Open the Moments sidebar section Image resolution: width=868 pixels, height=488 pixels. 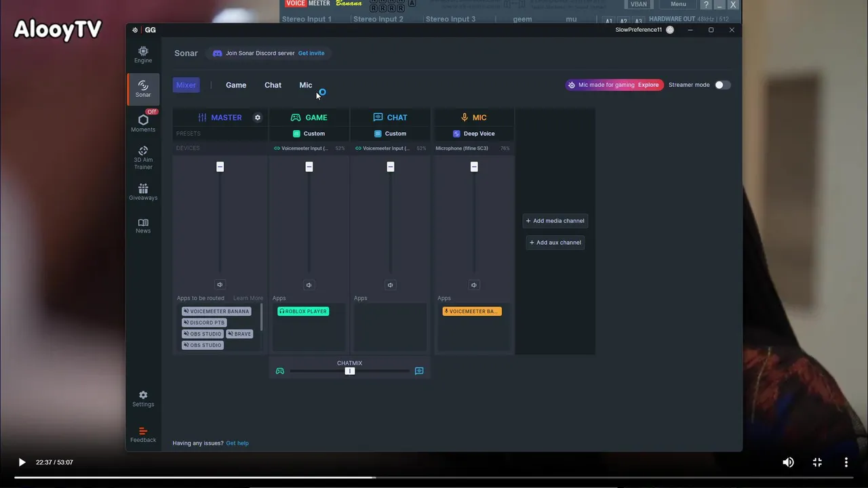point(143,123)
